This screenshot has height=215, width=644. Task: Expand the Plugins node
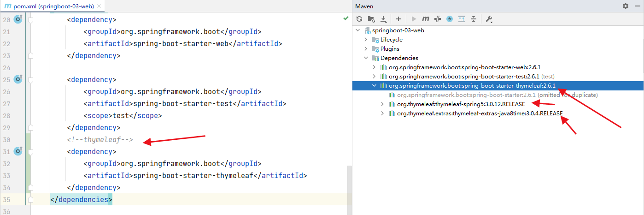coord(366,49)
